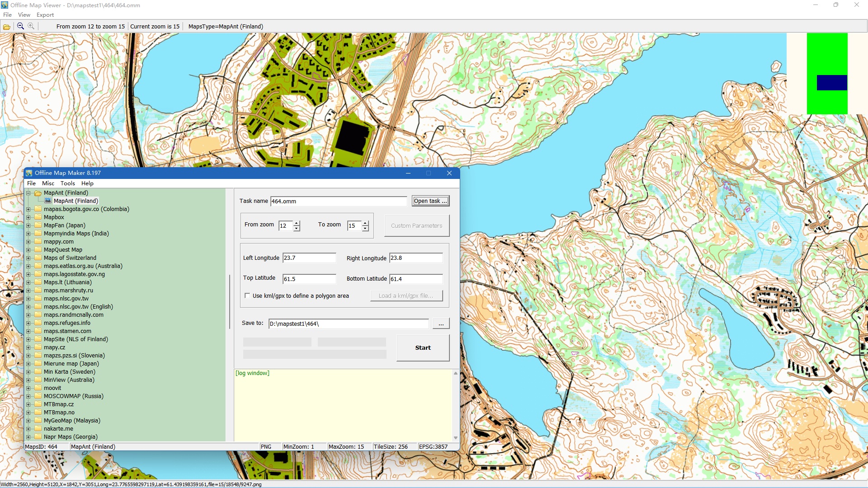Click the Task name input field
The width and height of the screenshot is (868, 488).
[339, 201]
